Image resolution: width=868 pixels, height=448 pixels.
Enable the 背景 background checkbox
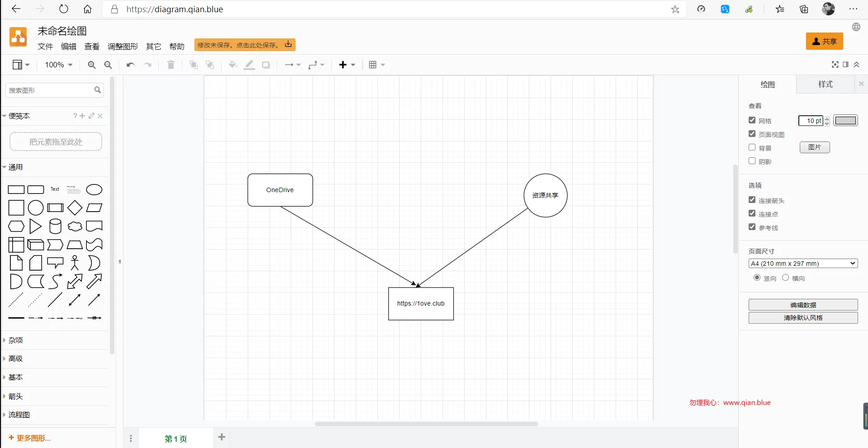pos(752,147)
